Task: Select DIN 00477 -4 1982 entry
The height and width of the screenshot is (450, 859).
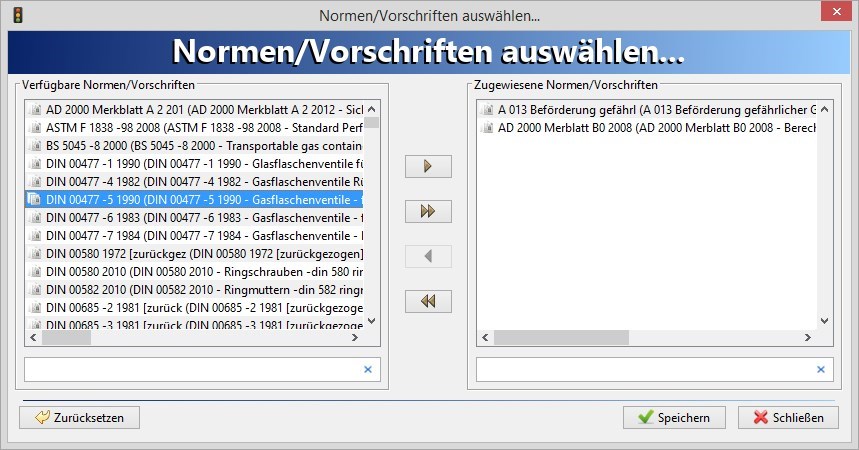Action: point(194,182)
